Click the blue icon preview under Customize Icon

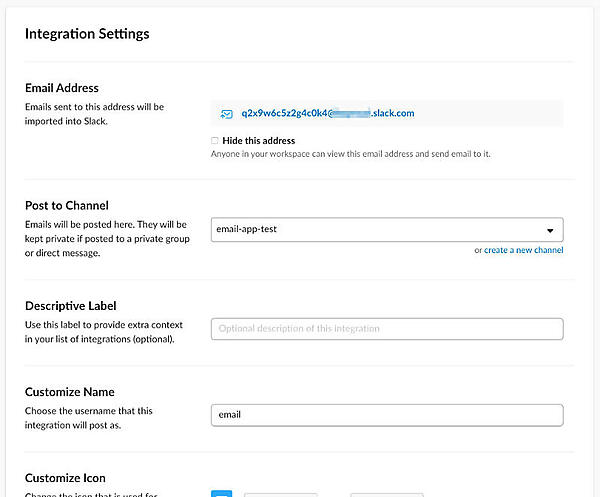tap(222, 493)
